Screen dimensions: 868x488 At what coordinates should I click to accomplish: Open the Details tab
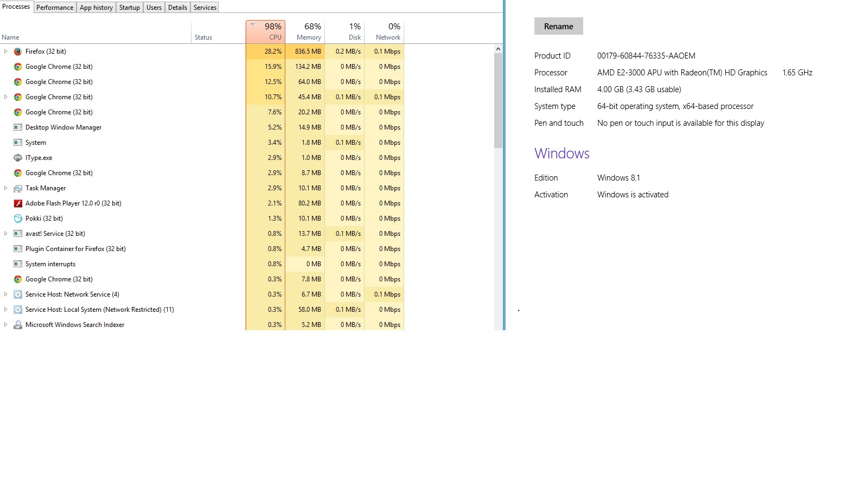coord(177,8)
